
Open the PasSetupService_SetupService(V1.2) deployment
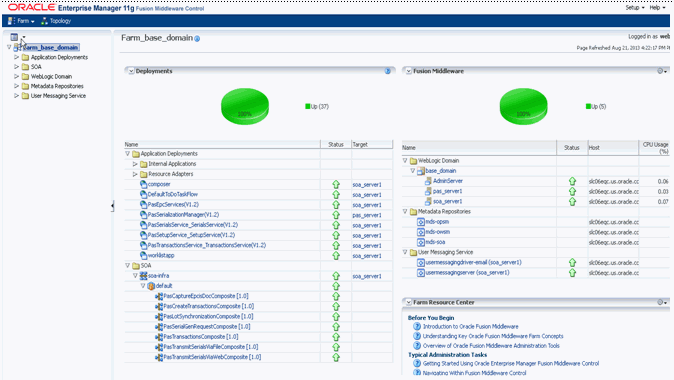191,235
